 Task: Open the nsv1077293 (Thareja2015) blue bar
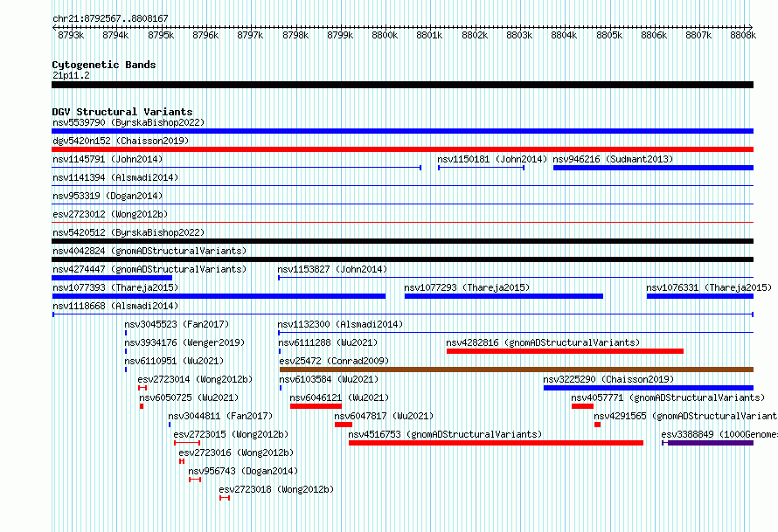(x=504, y=296)
